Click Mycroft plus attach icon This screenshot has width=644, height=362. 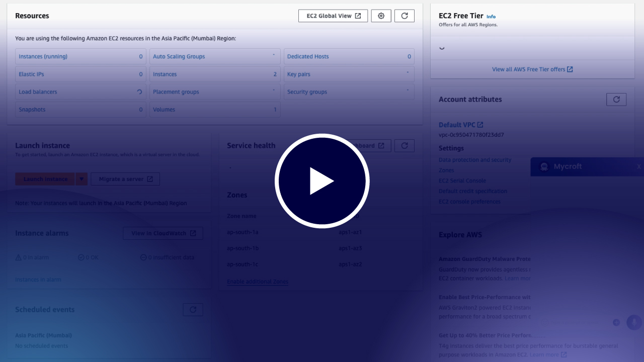pyautogui.click(x=616, y=322)
